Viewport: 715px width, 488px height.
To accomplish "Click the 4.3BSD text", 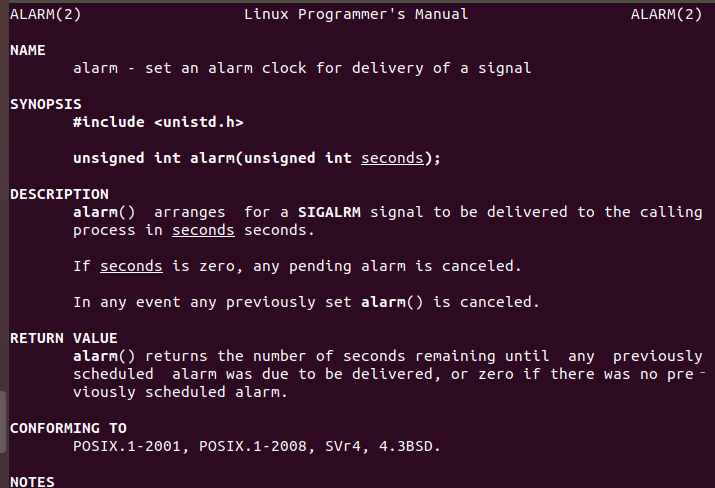I will click(x=410, y=446).
